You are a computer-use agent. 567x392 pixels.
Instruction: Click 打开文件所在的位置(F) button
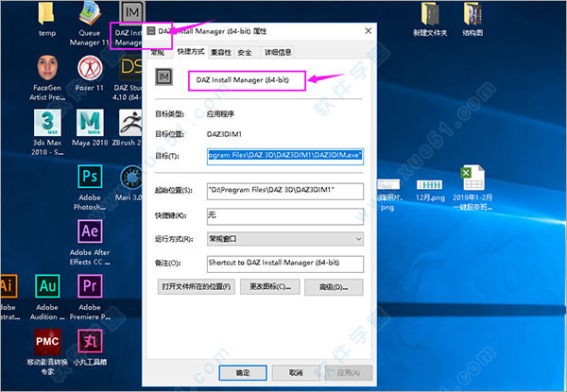point(197,287)
